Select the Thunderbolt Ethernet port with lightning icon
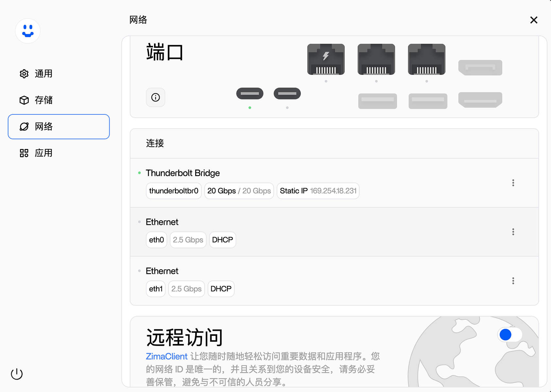This screenshot has height=392, width=551. coord(326,59)
